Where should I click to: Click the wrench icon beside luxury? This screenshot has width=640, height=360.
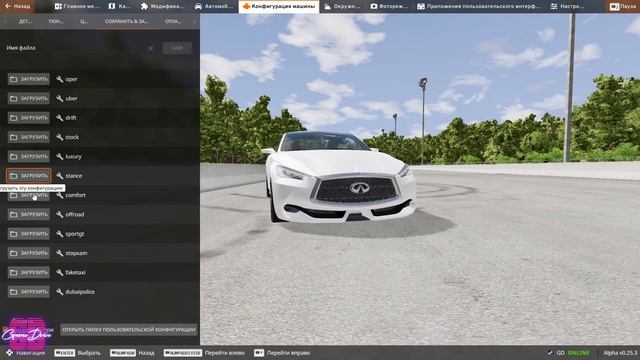click(60, 156)
